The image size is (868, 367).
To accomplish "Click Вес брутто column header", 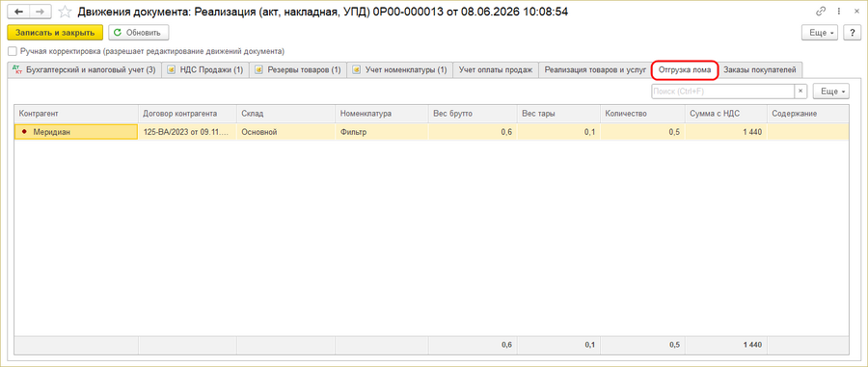I will coord(473,114).
